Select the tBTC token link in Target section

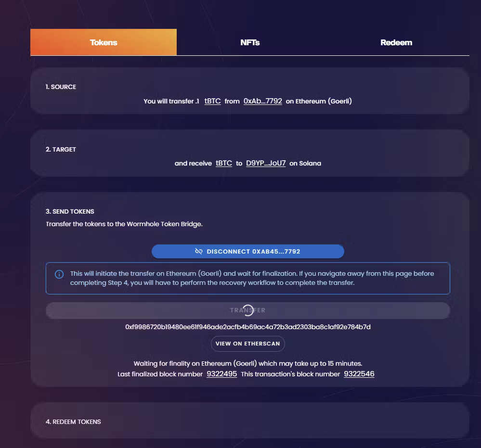tap(223, 163)
